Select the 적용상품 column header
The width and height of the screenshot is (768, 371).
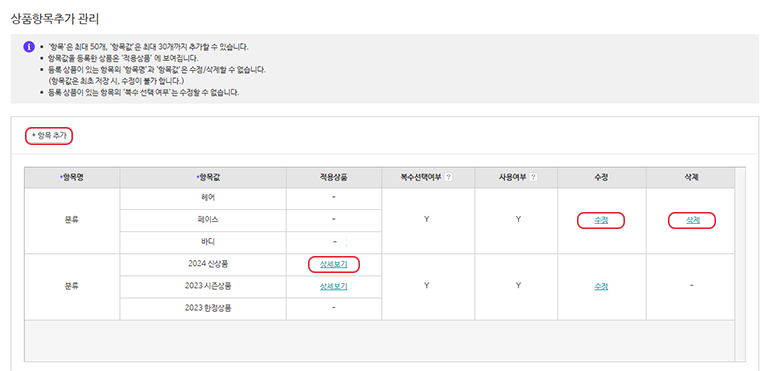click(x=334, y=177)
